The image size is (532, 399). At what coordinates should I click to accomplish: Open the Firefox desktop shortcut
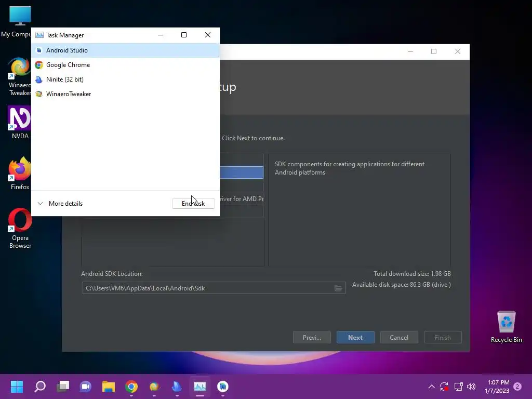tap(20, 174)
